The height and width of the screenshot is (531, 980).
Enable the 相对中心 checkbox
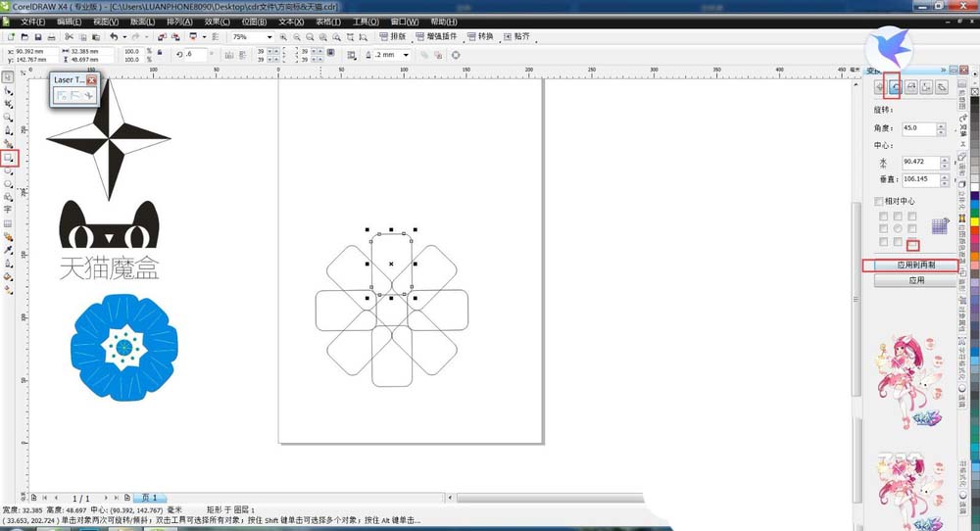click(879, 201)
